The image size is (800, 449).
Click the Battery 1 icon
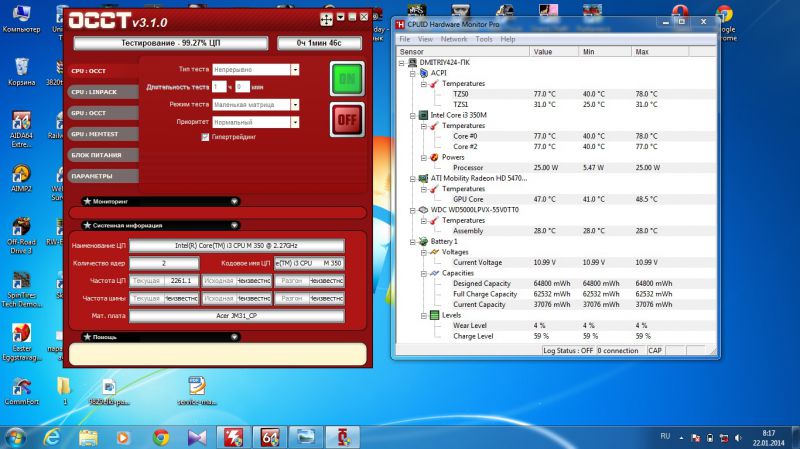coord(423,241)
